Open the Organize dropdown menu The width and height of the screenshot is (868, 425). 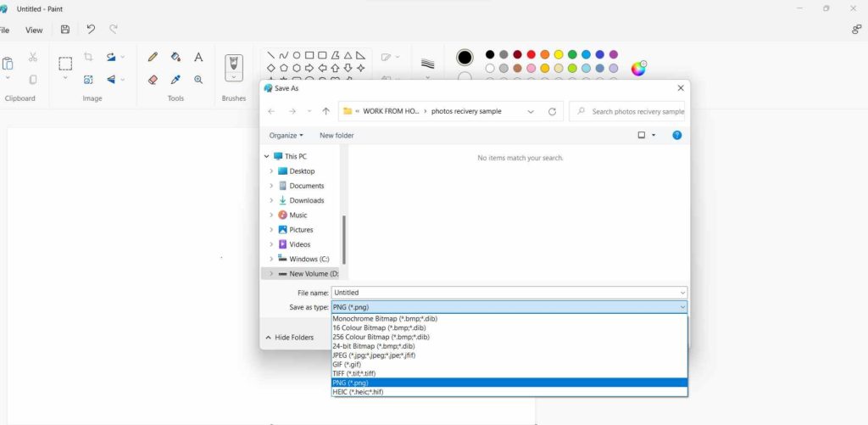click(x=287, y=135)
